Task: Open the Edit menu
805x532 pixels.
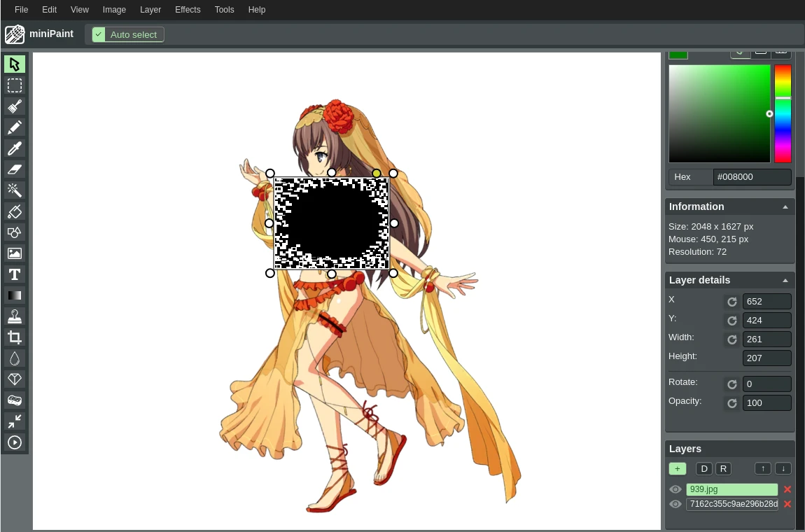Action: coord(49,10)
